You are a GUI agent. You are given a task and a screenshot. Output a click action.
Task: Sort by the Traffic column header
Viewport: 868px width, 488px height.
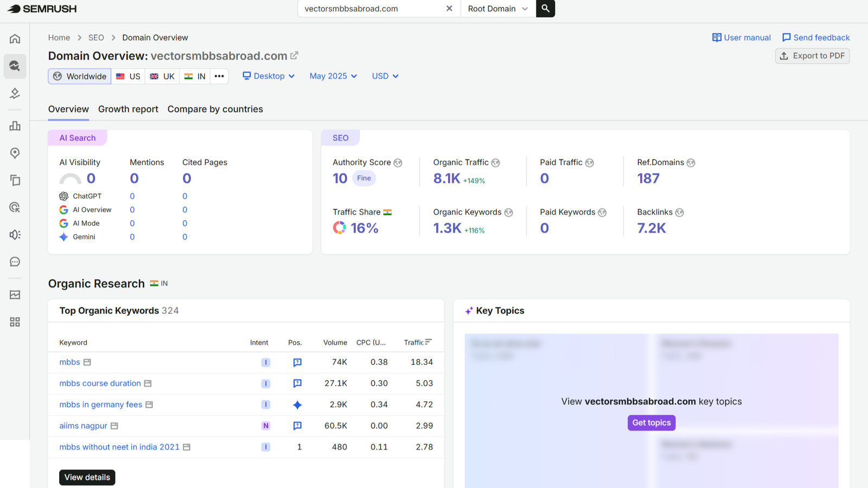tap(418, 342)
